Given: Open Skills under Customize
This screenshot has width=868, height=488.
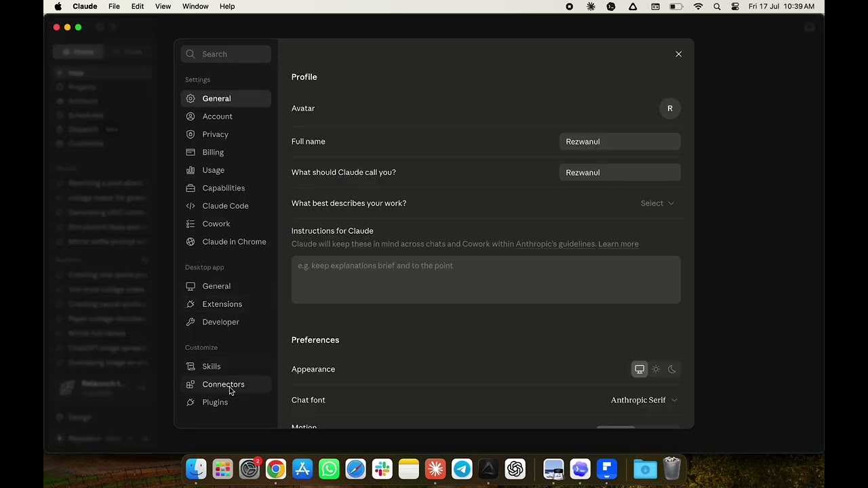Looking at the screenshot, I should (x=226, y=367).
